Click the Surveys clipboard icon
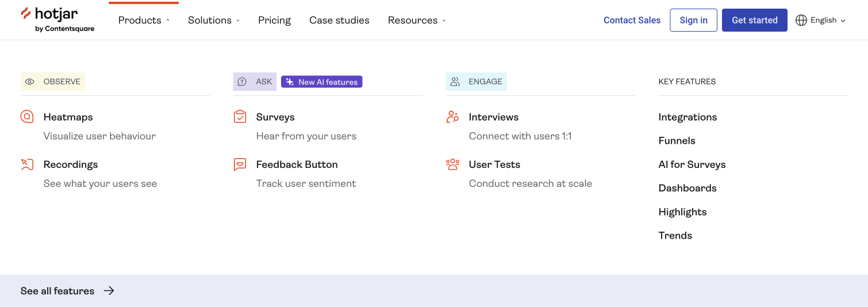This screenshot has height=307, width=868. (x=240, y=117)
